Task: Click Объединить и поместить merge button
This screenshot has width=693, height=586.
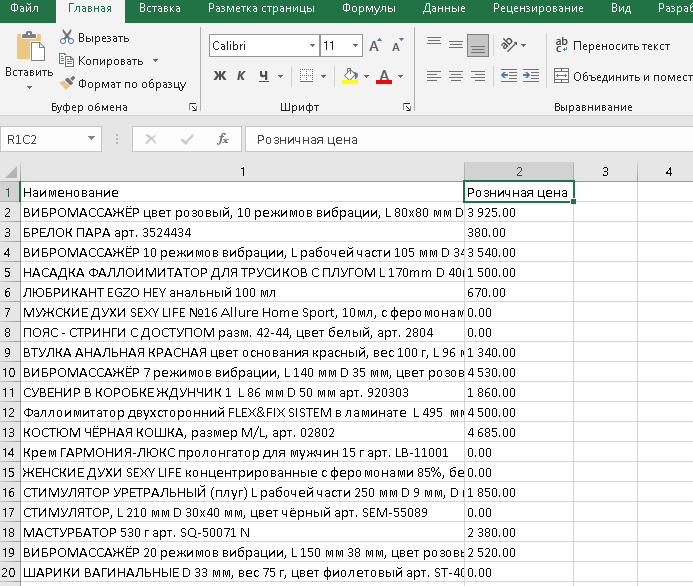Action: click(x=623, y=76)
